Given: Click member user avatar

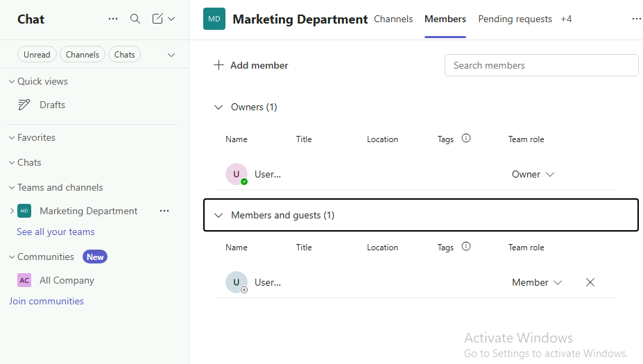Looking at the screenshot, I should [237, 282].
